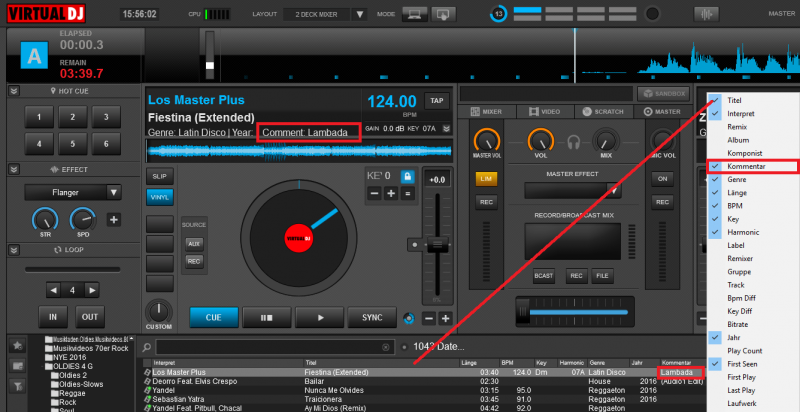Click the browser search field

tap(276, 347)
